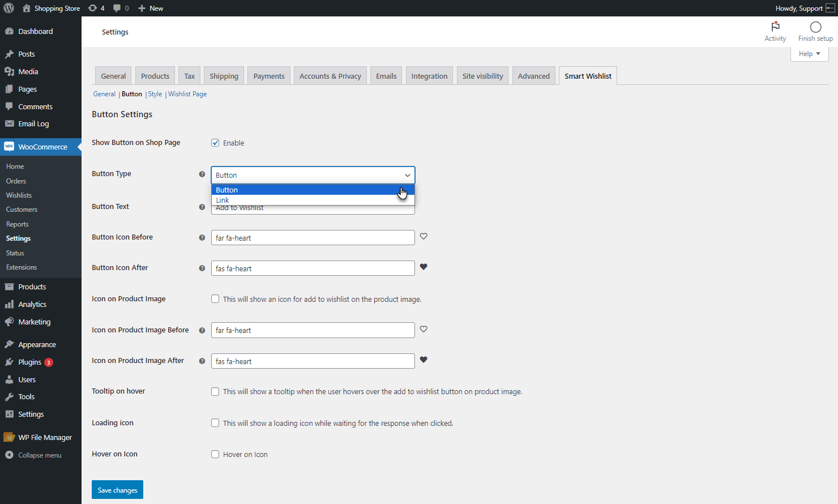This screenshot has height=504, width=838.
Task: Click the Icon on Product Image After field
Action: 313,361
